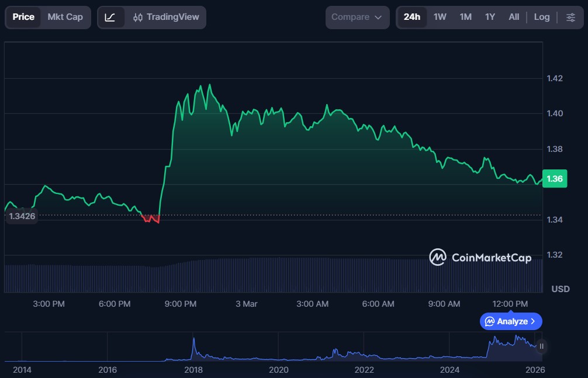
Task: Click the CoinMarketCap logo watermark
Action: point(480,257)
